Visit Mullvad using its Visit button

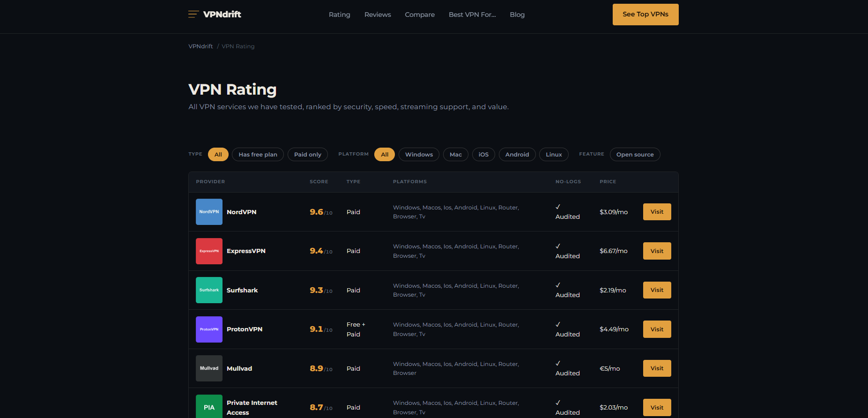point(657,368)
